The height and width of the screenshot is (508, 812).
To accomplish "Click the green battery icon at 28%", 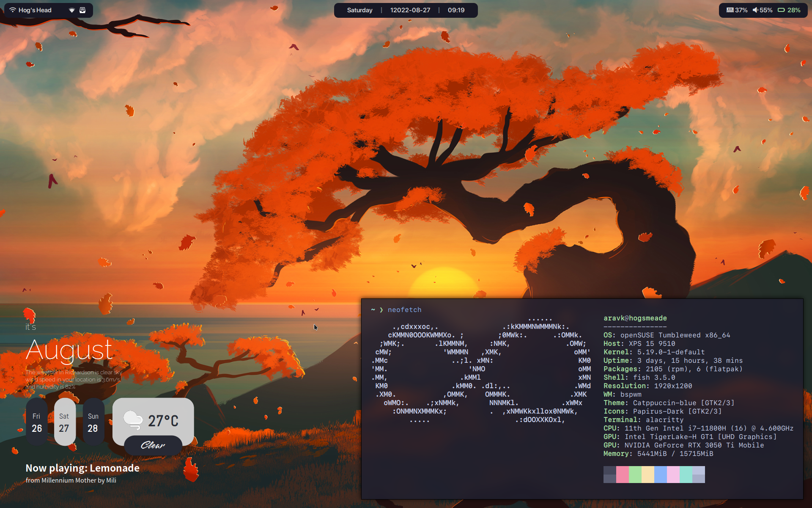I will point(781,10).
